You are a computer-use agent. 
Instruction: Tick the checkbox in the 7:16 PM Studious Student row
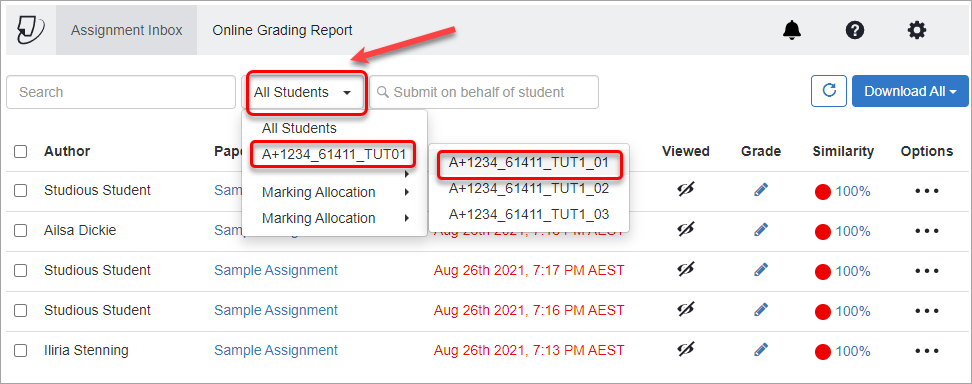(20, 310)
